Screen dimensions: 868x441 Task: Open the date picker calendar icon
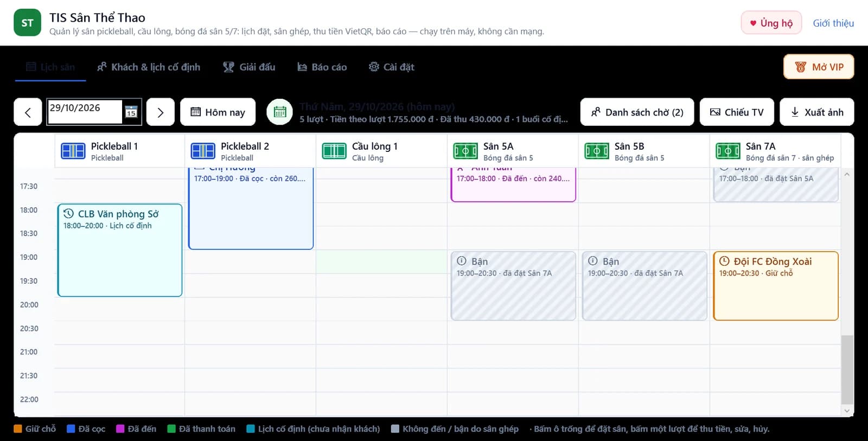[x=131, y=112]
